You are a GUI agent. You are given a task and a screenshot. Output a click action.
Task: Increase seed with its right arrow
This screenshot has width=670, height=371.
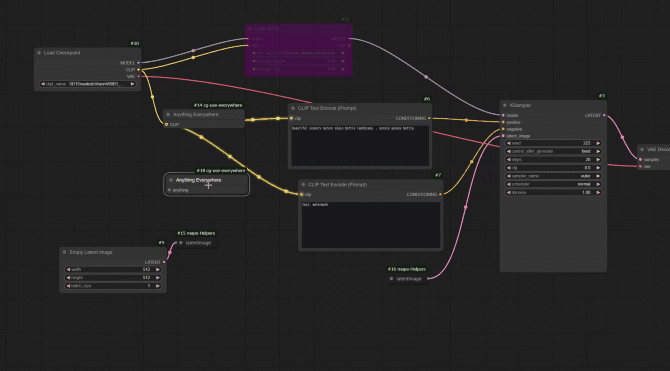(x=598, y=143)
